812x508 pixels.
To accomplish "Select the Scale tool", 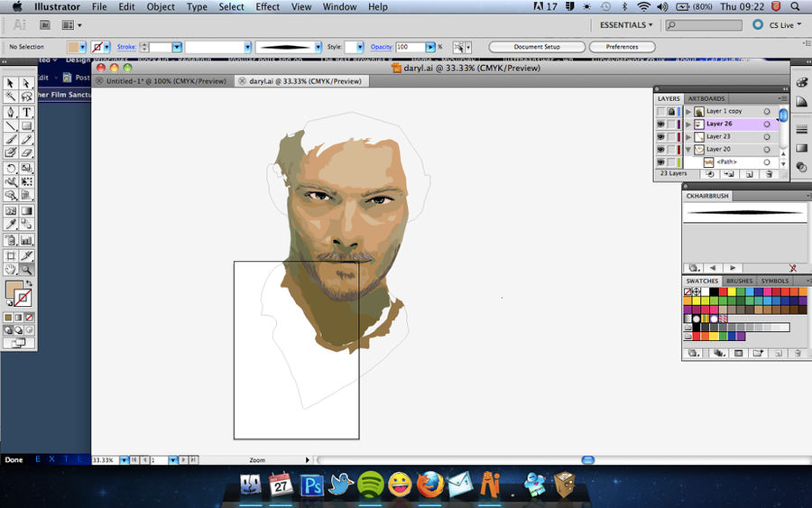I will pyautogui.click(x=26, y=169).
